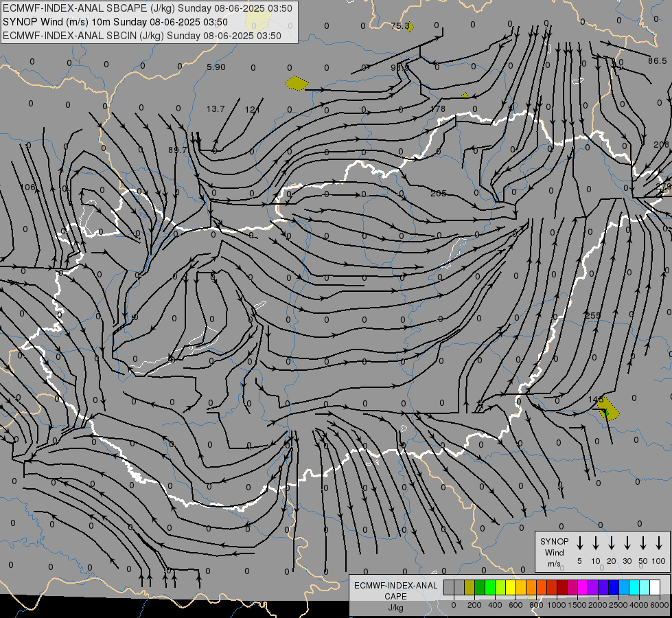This screenshot has height=618, width=672.
Task: Select the small olive patch beside 75.3
Action: (x=410, y=27)
